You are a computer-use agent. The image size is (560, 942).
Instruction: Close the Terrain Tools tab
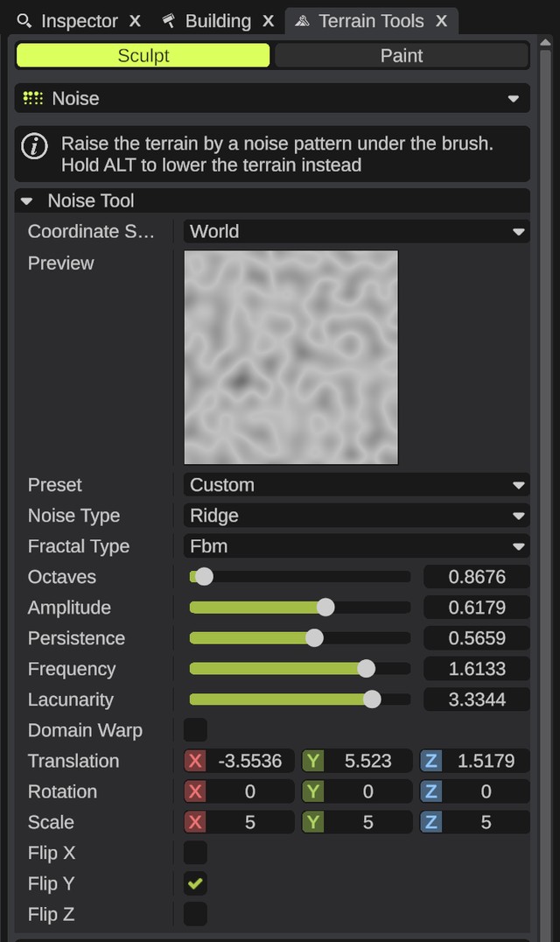(441, 21)
